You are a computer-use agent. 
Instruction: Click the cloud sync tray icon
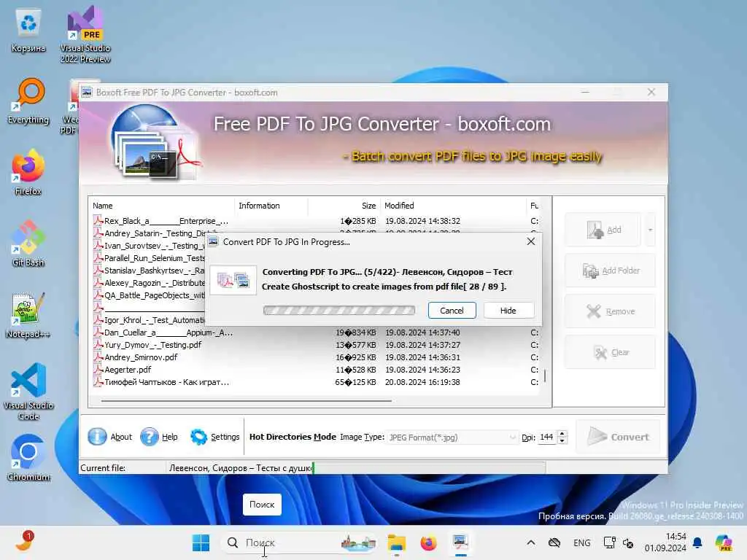click(554, 542)
